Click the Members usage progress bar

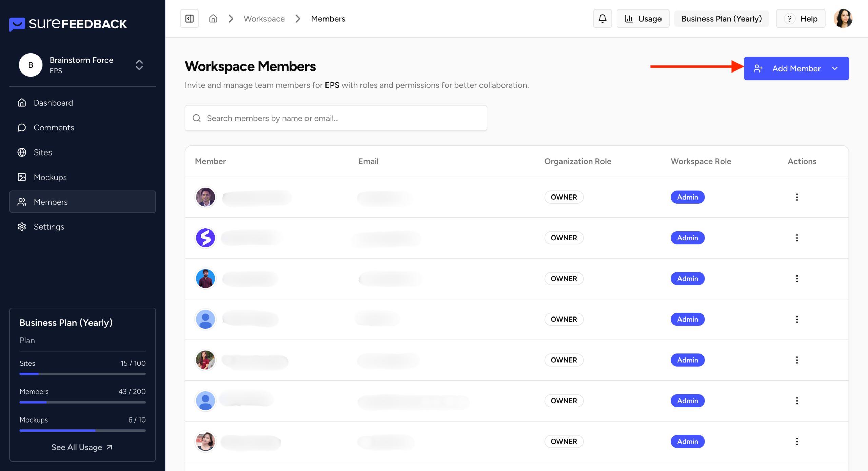82,402
